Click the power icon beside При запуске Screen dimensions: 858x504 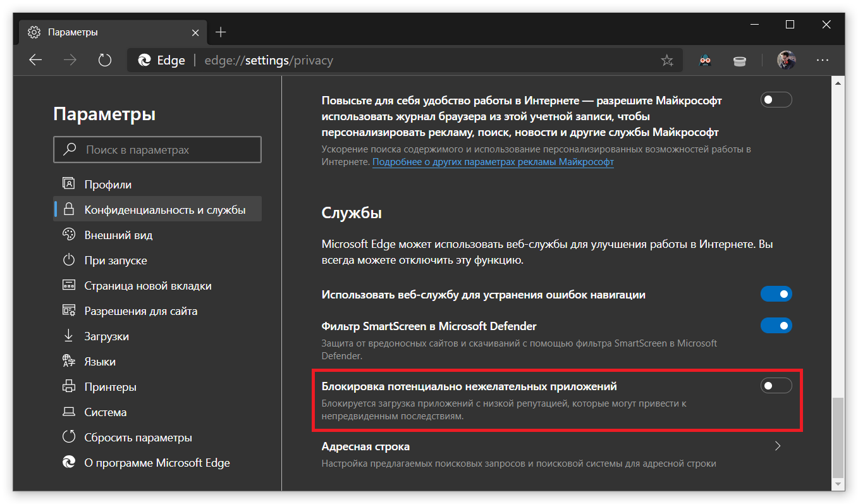pos(69,260)
